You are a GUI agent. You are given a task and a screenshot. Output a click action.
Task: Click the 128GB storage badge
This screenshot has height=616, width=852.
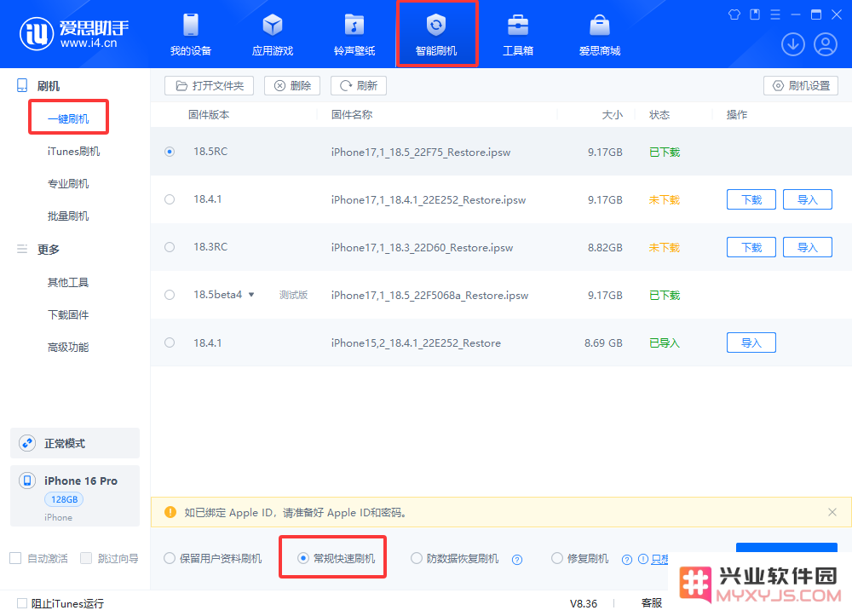(x=64, y=499)
